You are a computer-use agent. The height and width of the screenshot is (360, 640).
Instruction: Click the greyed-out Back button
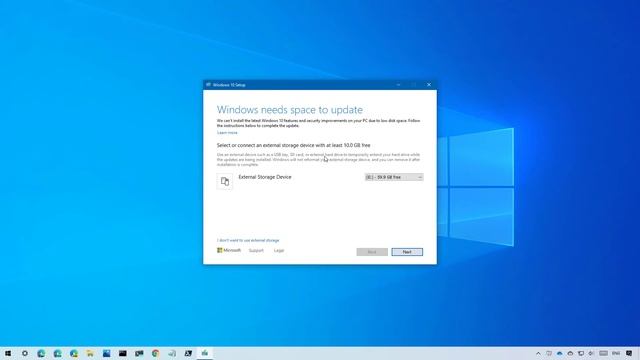tap(372, 252)
